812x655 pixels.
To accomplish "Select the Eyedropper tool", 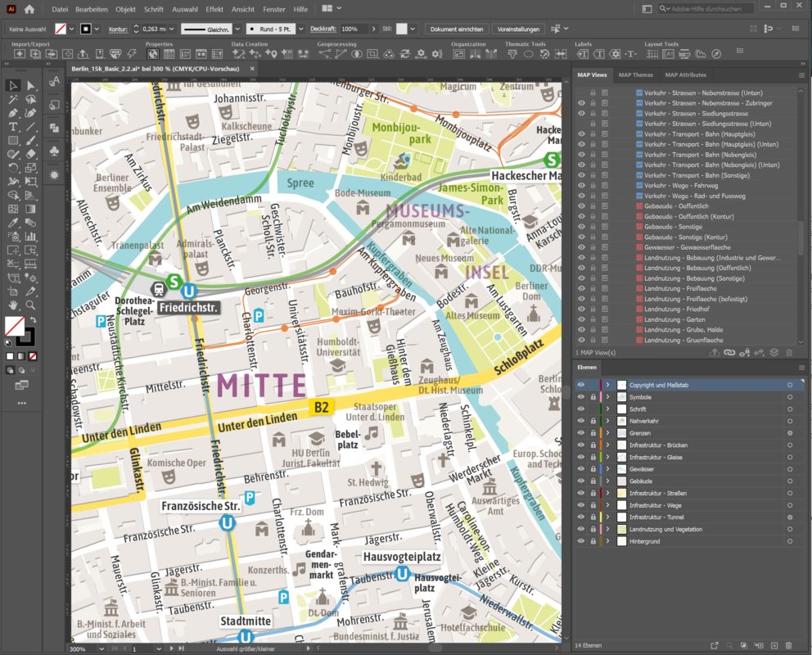I will tap(11, 221).
